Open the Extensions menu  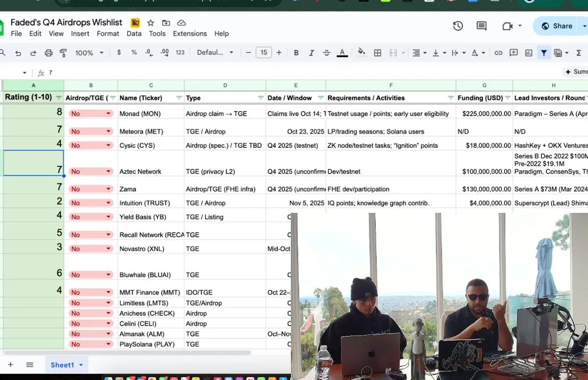tap(189, 34)
